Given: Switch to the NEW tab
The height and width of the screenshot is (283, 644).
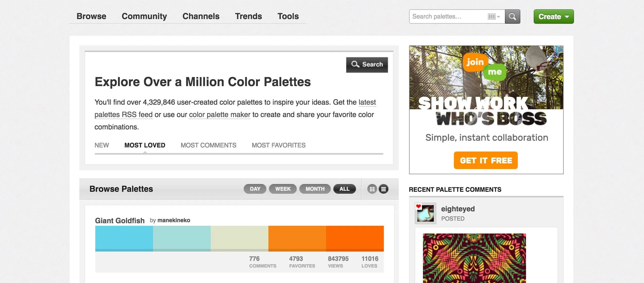Looking at the screenshot, I should point(102,145).
